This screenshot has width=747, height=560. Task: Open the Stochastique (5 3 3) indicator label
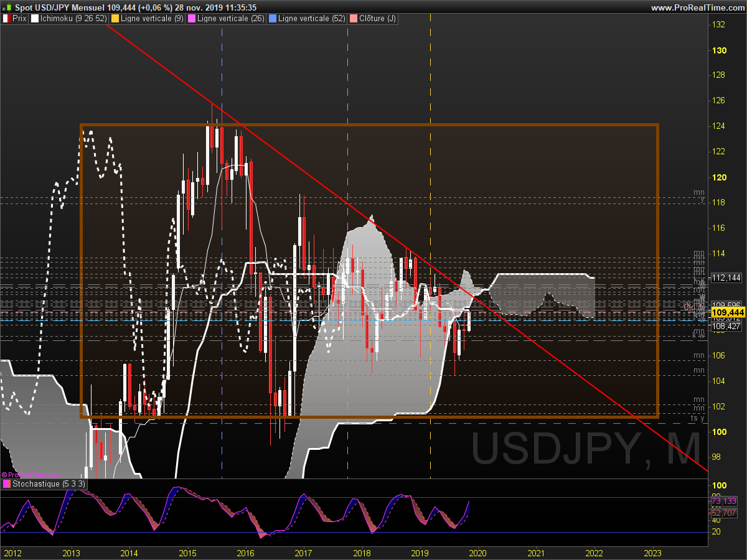(49, 483)
